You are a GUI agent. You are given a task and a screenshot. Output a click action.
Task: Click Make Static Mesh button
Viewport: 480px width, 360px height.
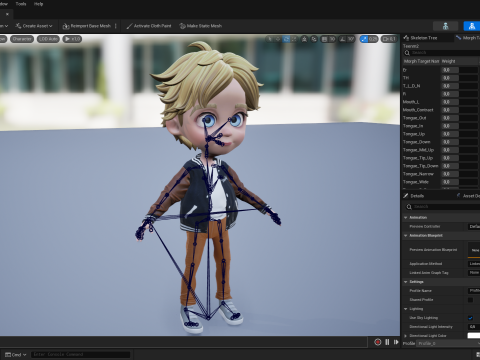(x=201, y=26)
